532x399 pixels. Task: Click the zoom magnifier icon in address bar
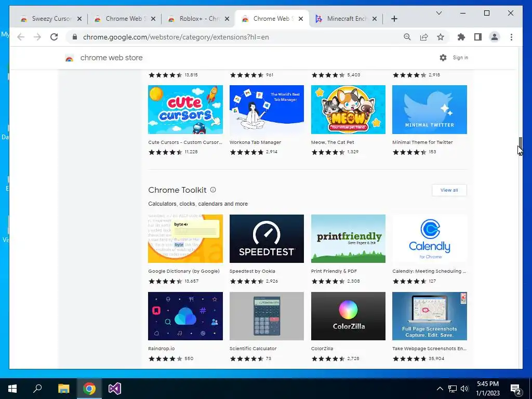tap(407, 37)
